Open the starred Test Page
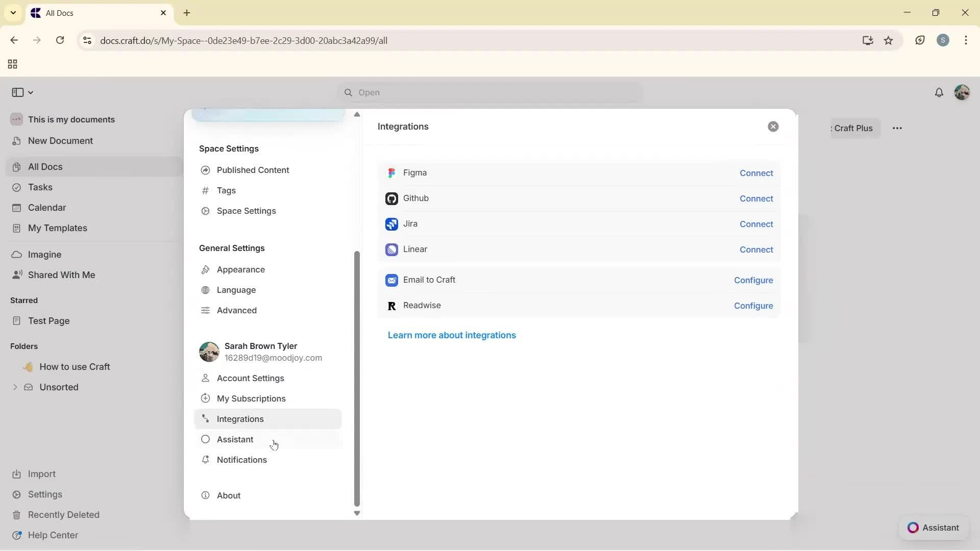 (x=49, y=321)
